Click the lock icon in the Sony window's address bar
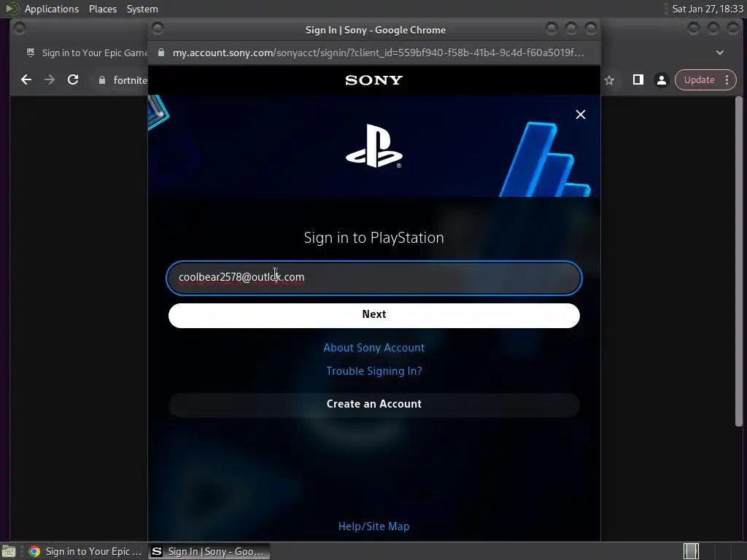747x560 pixels. [x=161, y=52]
